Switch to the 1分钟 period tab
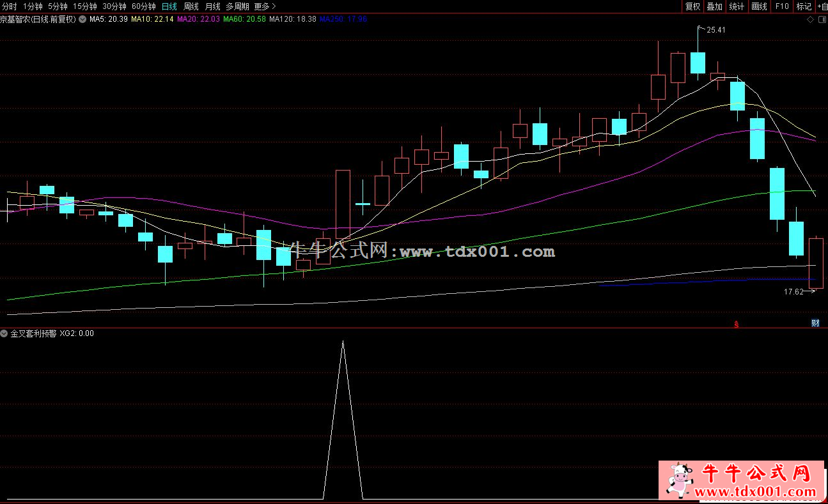 pos(33,6)
